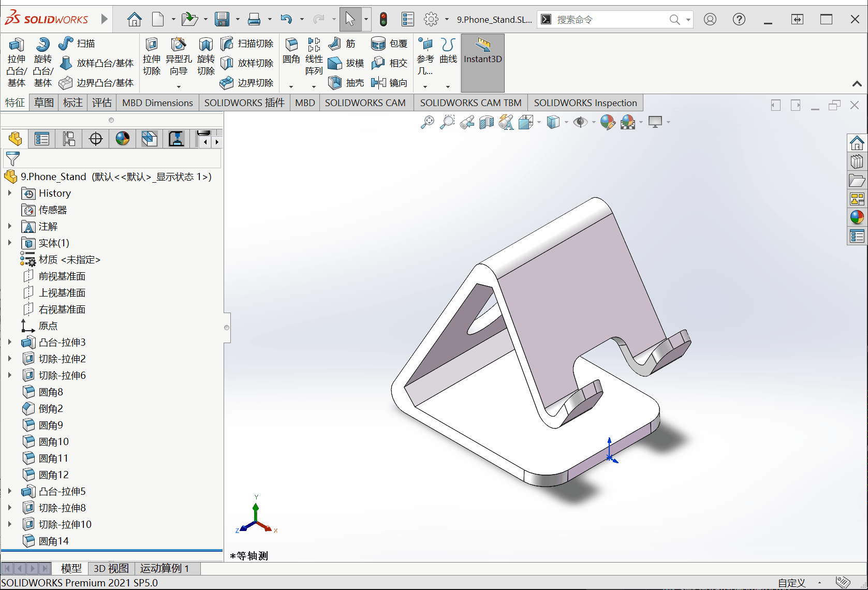Image resolution: width=868 pixels, height=590 pixels.
Task: Click the Swept Boss (扫描) tool
Action: (x=77, y=43)
